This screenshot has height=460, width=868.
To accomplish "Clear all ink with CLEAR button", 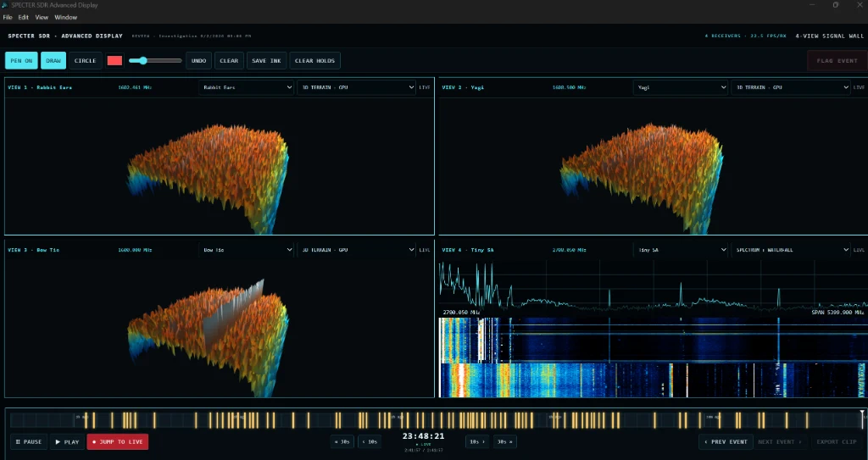I will pyautogui.click(x=229, y=61).
